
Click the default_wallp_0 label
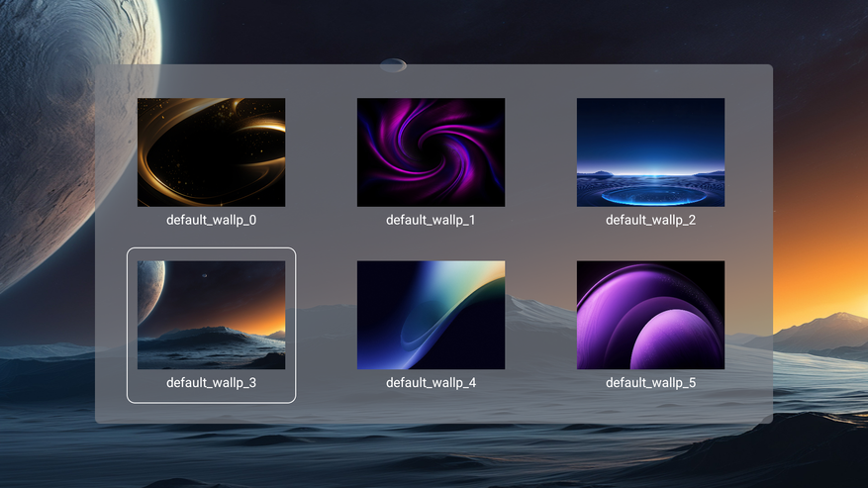click(x=211, y=220)
